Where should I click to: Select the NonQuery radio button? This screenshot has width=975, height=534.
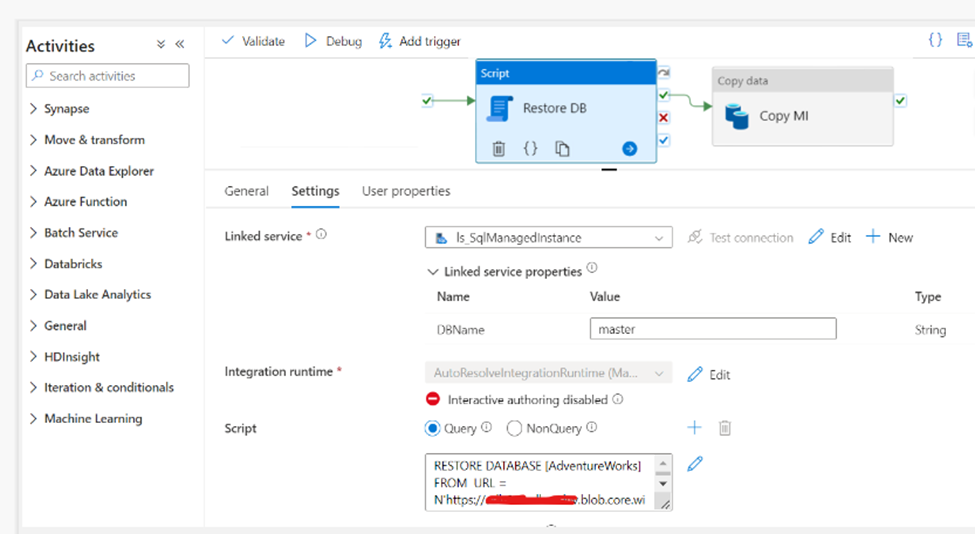pos(514,428)
